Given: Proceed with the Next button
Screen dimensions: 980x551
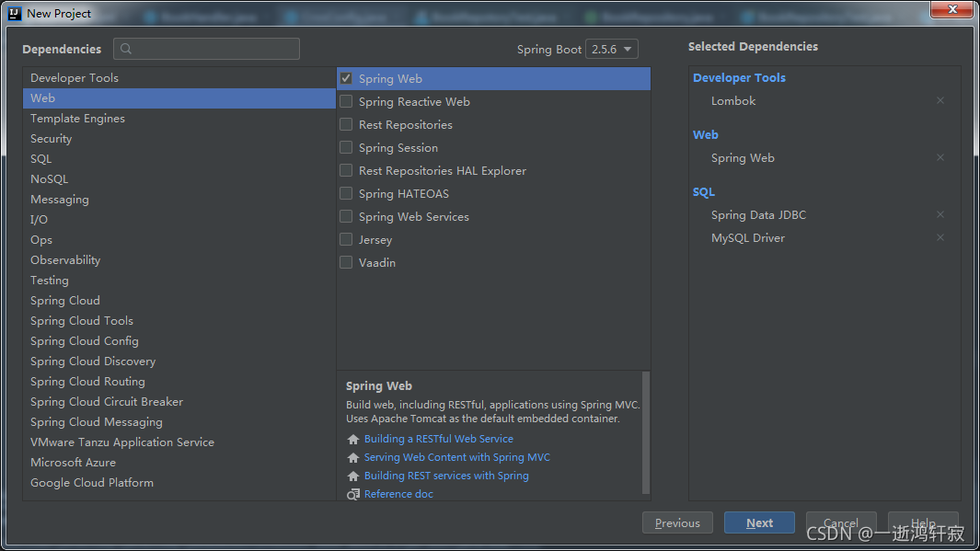Looking at the screenshot, I should pyautogui.click(x=759, y=522).
